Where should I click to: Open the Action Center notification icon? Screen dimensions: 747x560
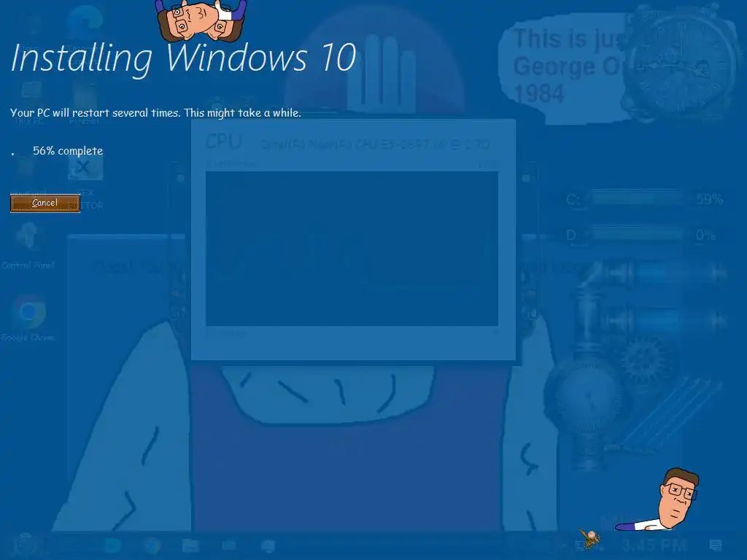716,545
